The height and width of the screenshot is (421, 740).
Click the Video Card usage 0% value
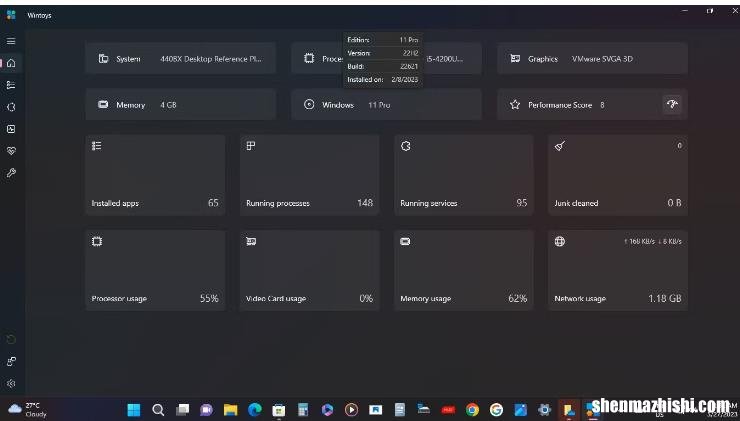366,298
